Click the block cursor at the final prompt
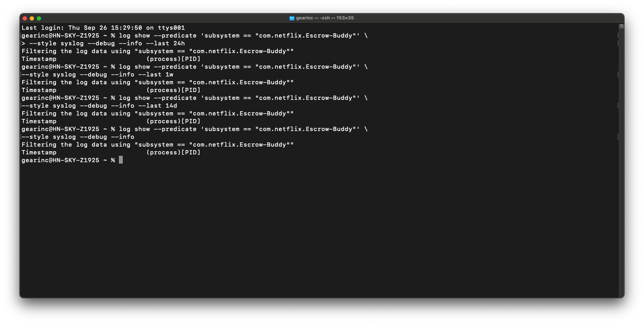 coord(121,160)
